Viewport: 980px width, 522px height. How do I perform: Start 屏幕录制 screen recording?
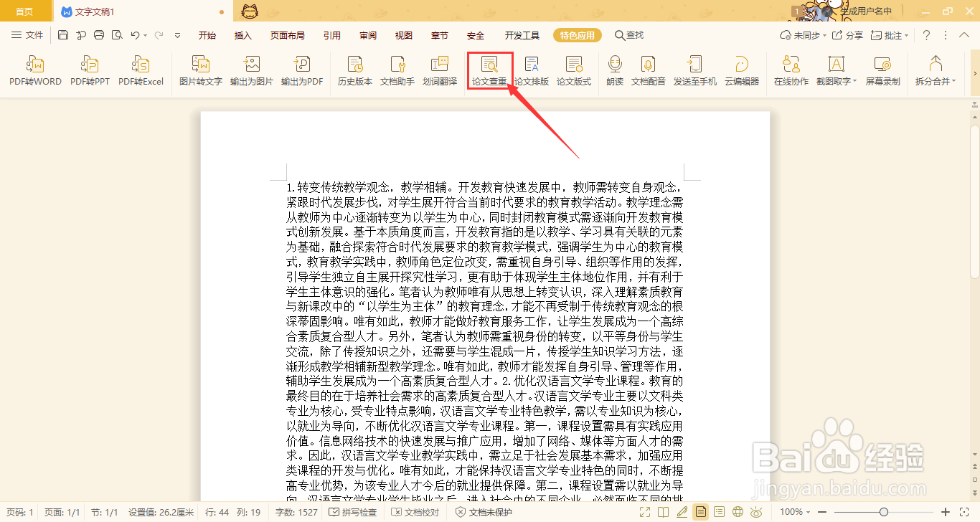882,71
